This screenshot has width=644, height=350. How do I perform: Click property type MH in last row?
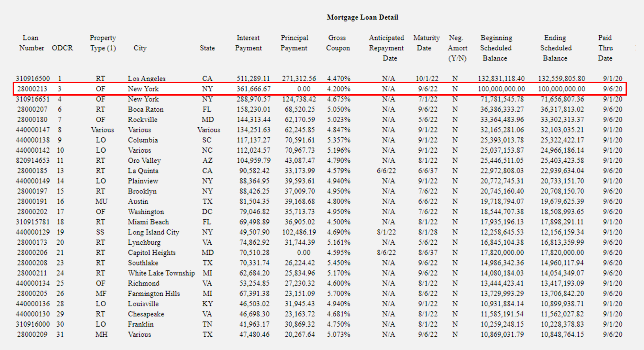click(101, 334)
